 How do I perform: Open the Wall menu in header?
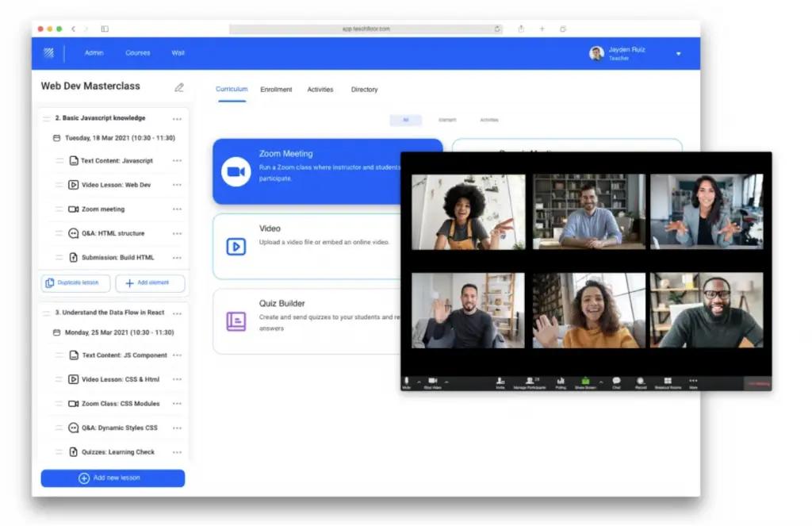coord(178,53)
